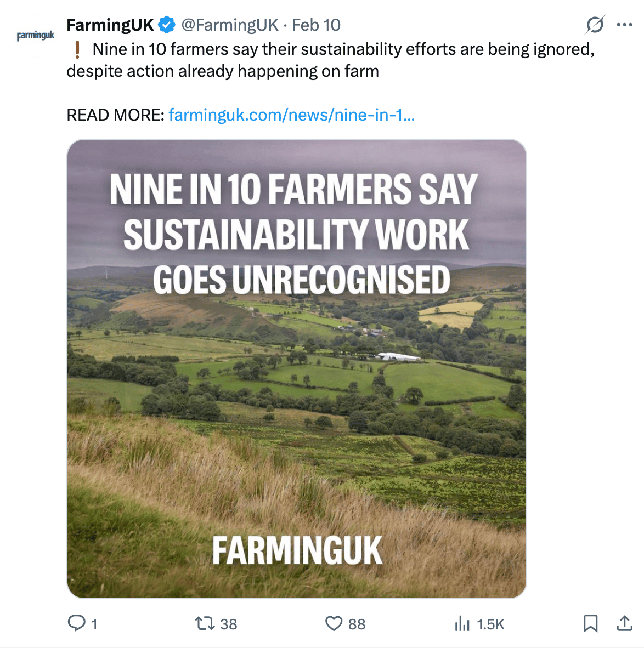The height and width of the screenshot is (648, 644).
Task: Click the 1.5K views count
Action: coord(490,624)
